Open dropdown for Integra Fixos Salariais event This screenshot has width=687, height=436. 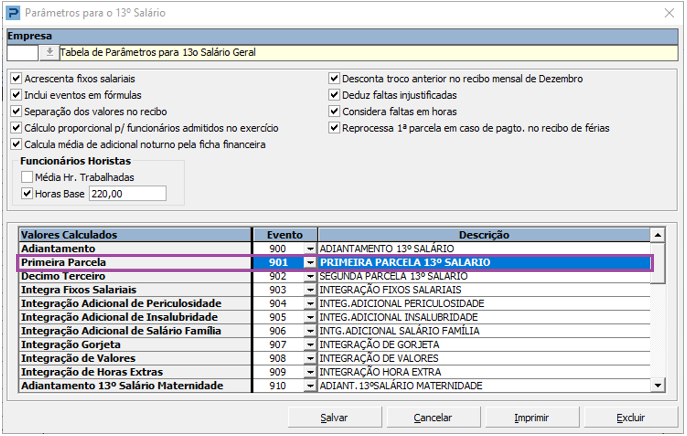point(309,289)
